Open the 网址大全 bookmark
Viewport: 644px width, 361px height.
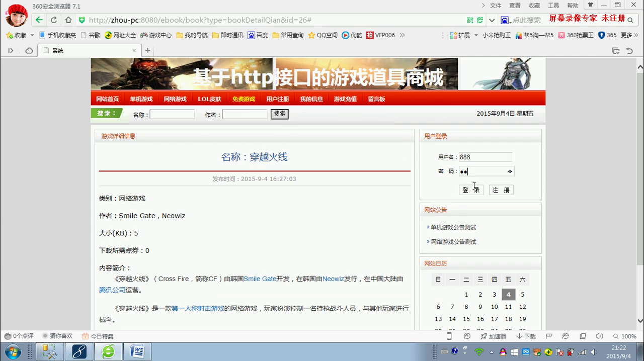120,35
